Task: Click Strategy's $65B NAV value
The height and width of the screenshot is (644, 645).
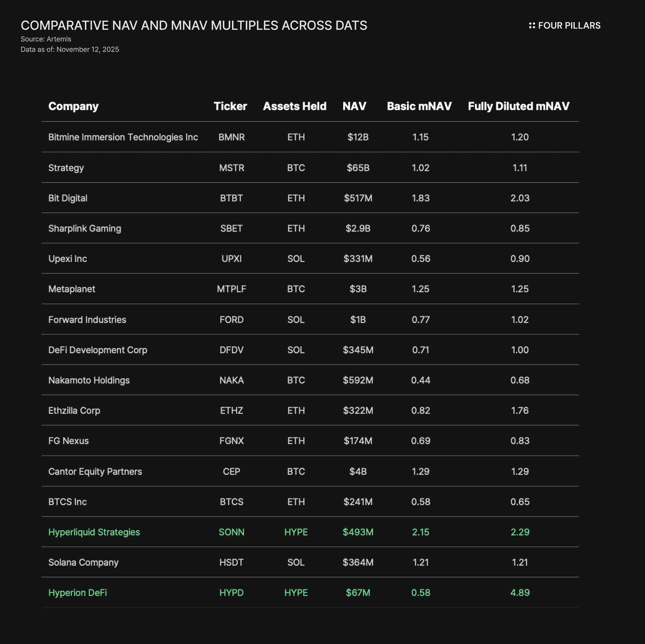Action: pos(358,168)
